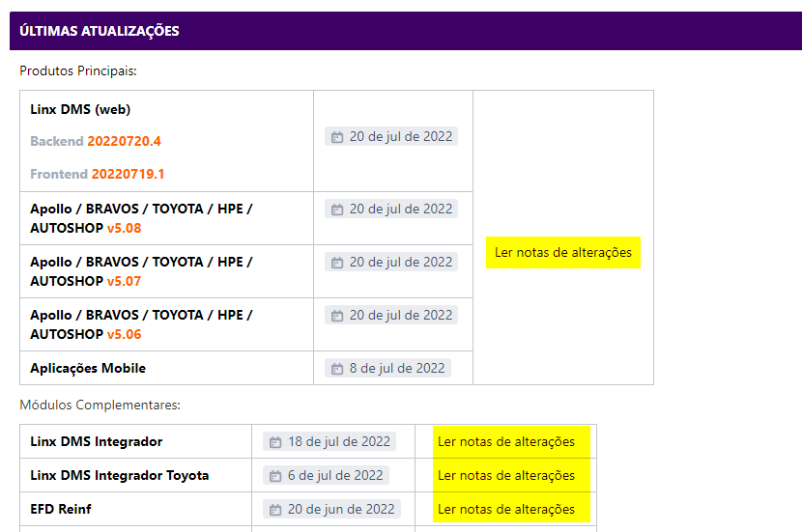Screen dimensions: 802x532
Task: Click the Módulos Complementares label
Action: pyautogui.click(x=100, y=405)
